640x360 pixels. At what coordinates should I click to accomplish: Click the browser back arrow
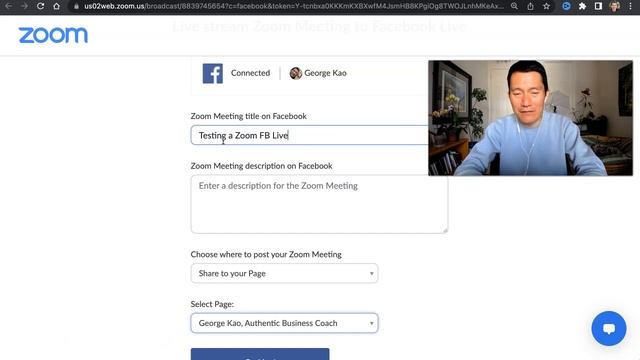(8, 6)
